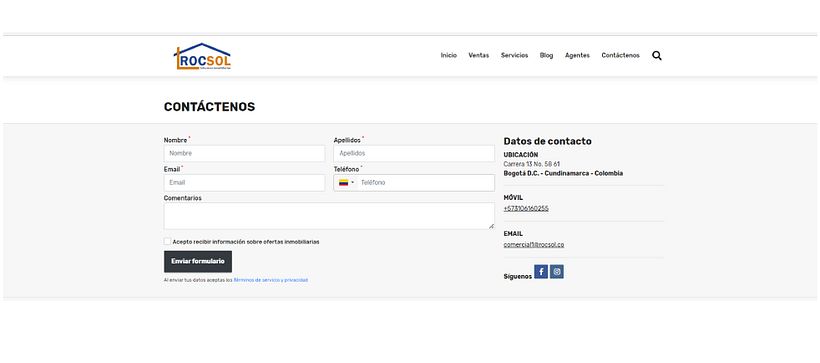
Task: Open the Facebook page icon
Action: pyautogui.click(x=541, y=271)
